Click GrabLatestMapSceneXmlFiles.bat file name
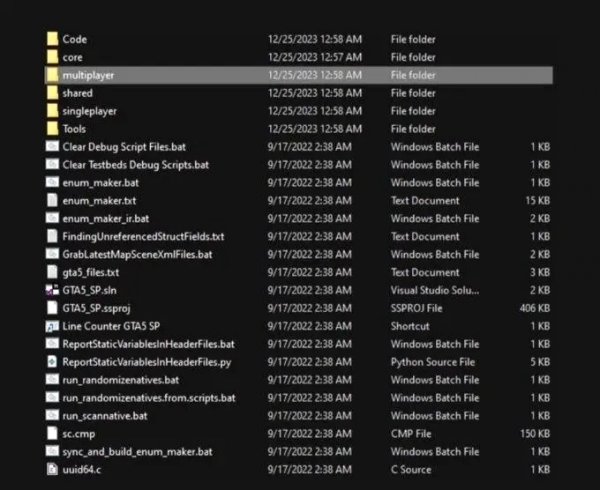The image size is (600, 490). click(137, 255)
